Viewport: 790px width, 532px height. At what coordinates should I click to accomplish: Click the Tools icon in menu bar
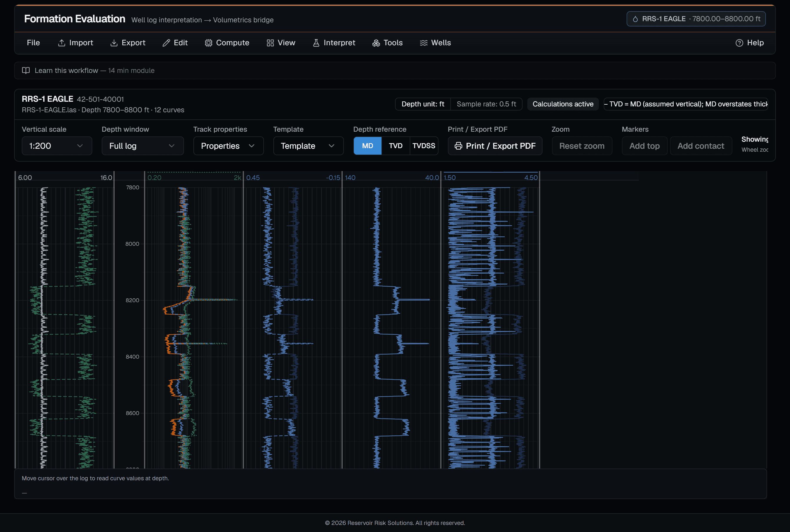point(376,43)
